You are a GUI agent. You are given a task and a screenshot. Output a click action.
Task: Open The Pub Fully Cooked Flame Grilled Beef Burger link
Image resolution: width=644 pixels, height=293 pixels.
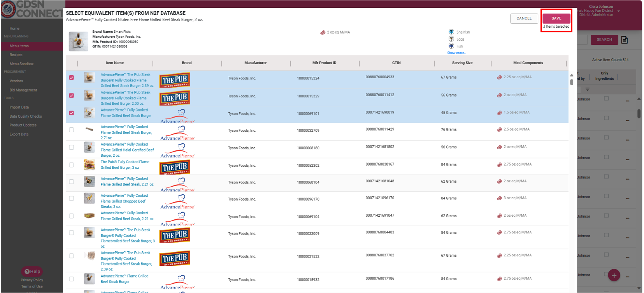pyautogui.click(x=125, y=165)
